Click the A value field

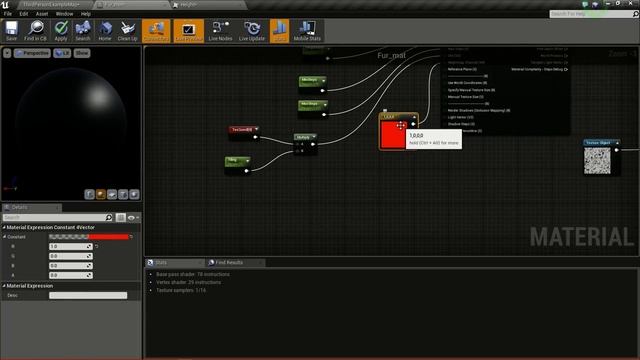71,276
